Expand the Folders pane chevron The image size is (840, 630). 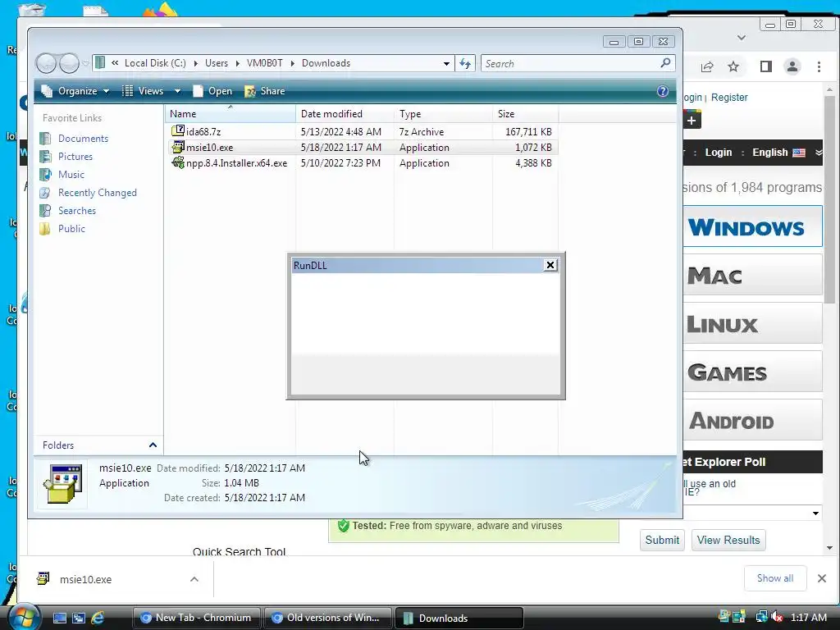[153, 445]
